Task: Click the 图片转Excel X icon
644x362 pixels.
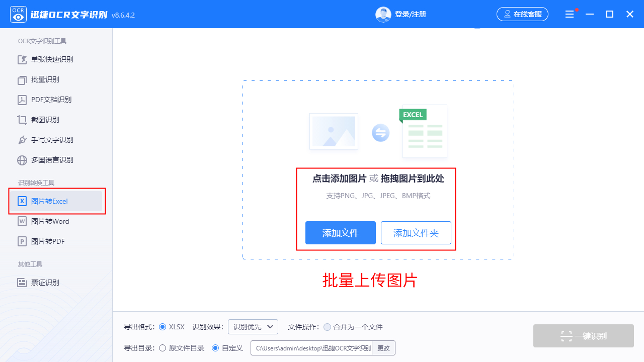Action: click(22, 201)
